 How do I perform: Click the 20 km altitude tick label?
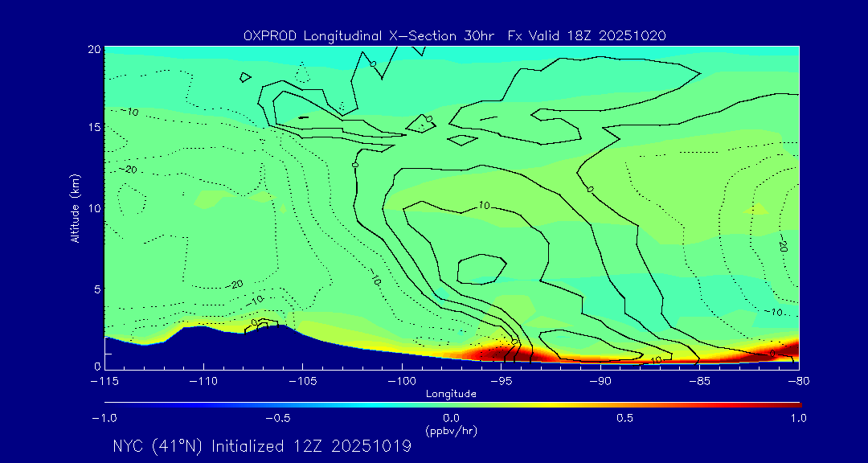tap(93, 49)
